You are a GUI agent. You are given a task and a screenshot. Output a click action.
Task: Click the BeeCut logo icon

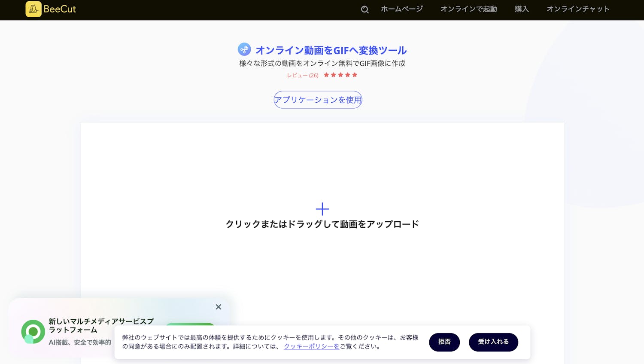click(x=33, y=9)
